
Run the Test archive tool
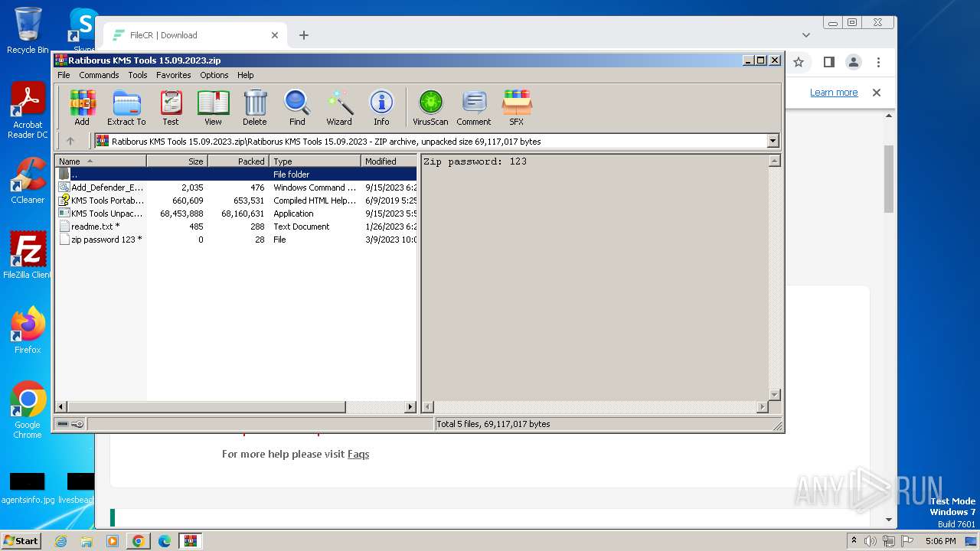click(171, 107)
